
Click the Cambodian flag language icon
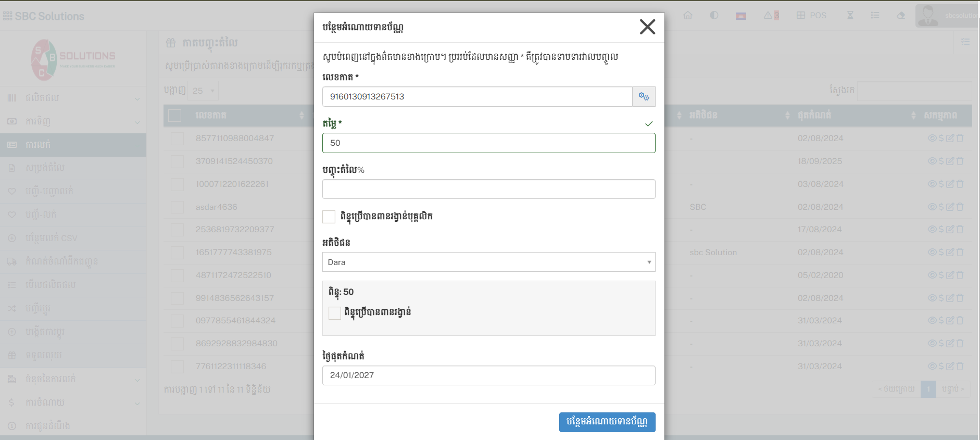(740, 16)
